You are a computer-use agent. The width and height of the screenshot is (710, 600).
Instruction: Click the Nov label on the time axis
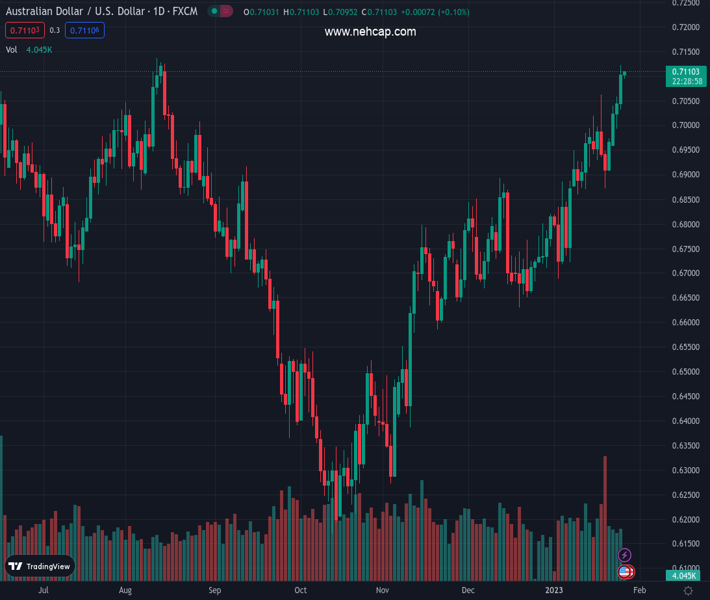point(383,591)
